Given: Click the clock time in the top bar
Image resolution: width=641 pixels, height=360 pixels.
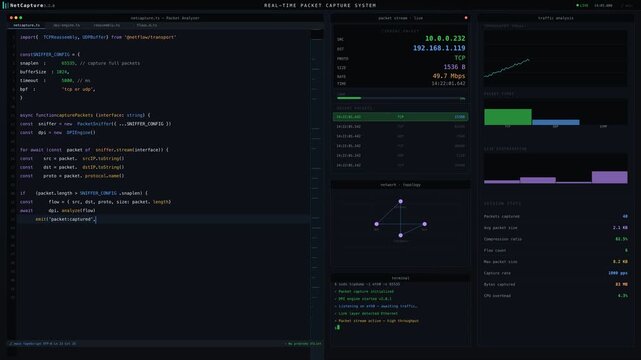Looking at the screenshot, I should pyautogui.click(x=603, y=6).
